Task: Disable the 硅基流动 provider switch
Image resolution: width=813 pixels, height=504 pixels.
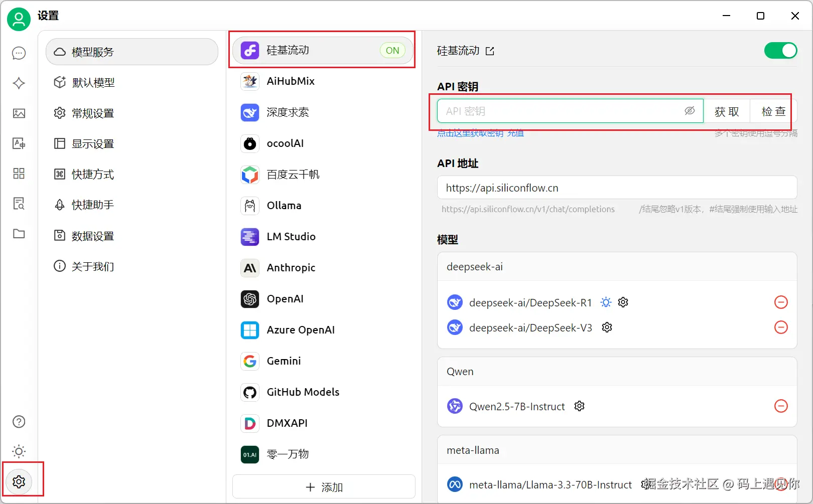Action: (x=780, y=51)
